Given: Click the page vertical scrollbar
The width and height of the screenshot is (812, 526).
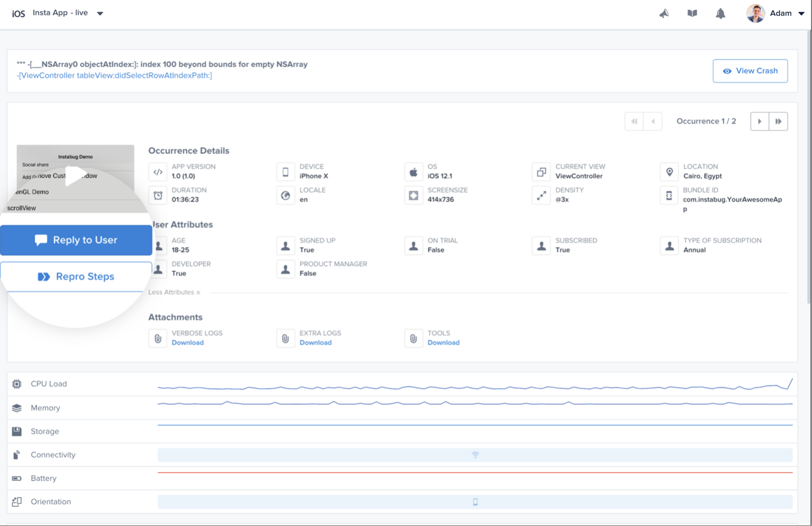Looking at the screenshot, I should 809,167.
